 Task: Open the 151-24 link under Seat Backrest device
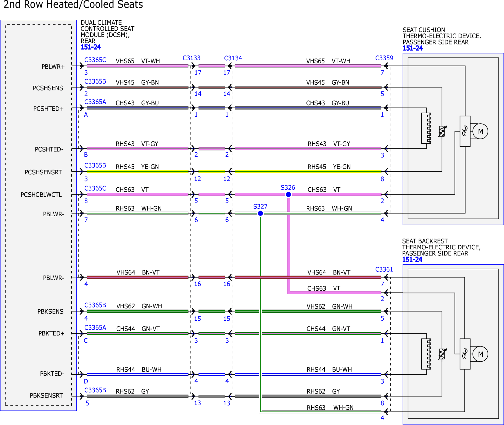click(x=412, y=260)
